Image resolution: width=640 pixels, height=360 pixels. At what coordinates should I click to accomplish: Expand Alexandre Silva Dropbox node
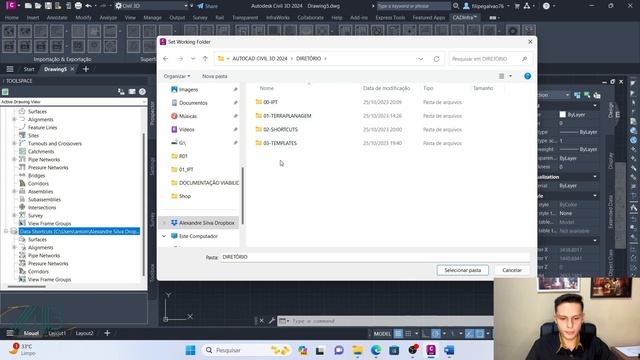164,223
